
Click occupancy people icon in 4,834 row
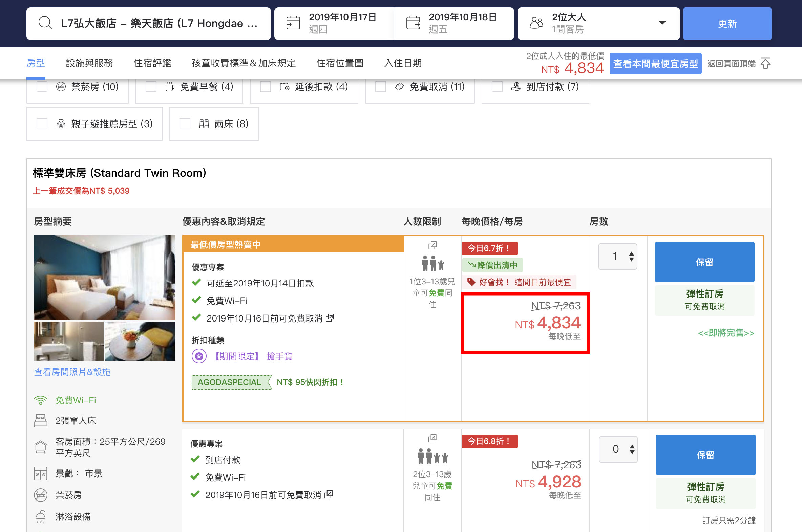click(432, 263)
